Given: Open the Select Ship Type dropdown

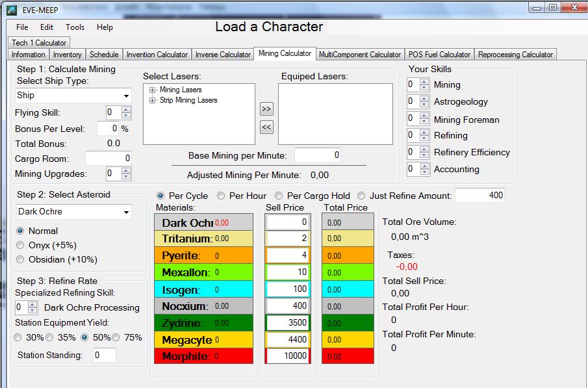Looking at the screenshot, I should coord(73,96).
